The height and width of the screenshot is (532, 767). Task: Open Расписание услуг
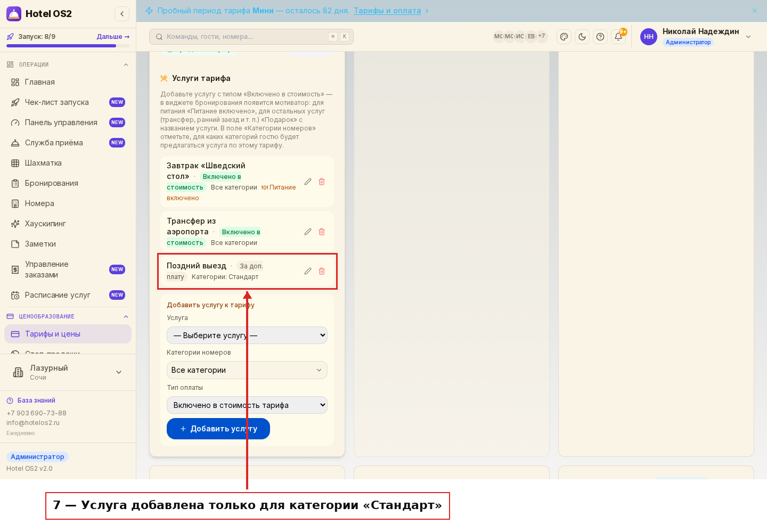pyautogui.click(x=68, y=295)
